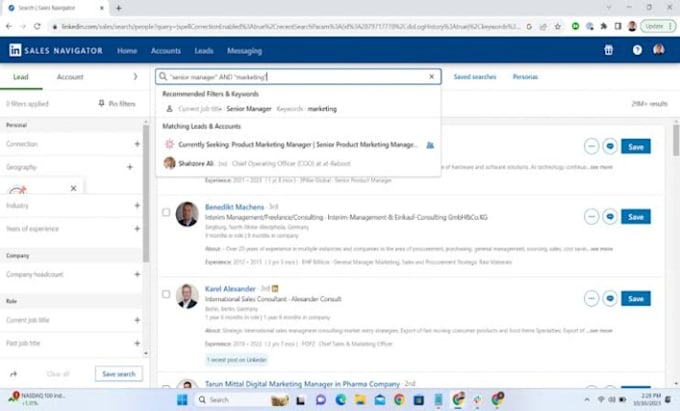Click message icon on first result

610,146
